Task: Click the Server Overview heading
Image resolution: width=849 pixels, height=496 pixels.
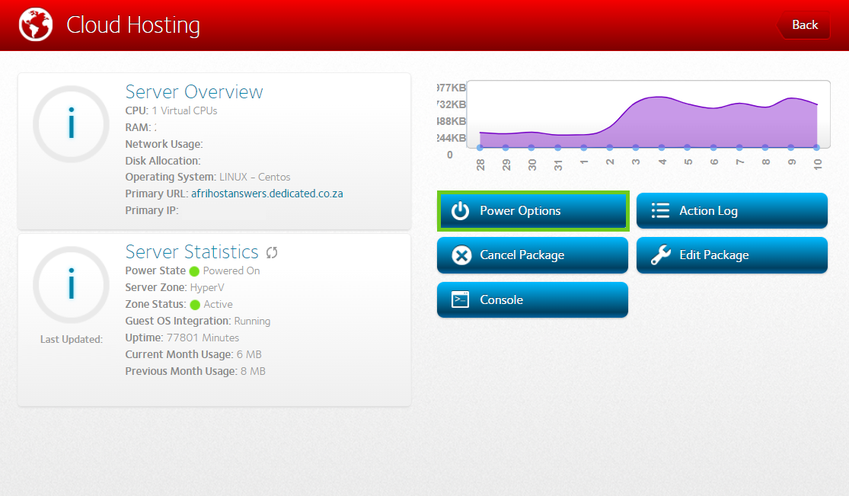Action: coord(194,92)
